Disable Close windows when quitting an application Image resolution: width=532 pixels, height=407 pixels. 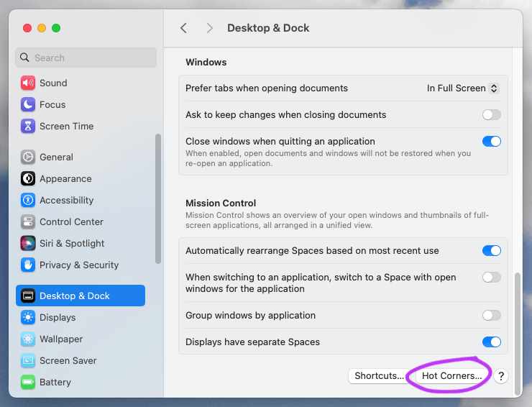point(491,141)
